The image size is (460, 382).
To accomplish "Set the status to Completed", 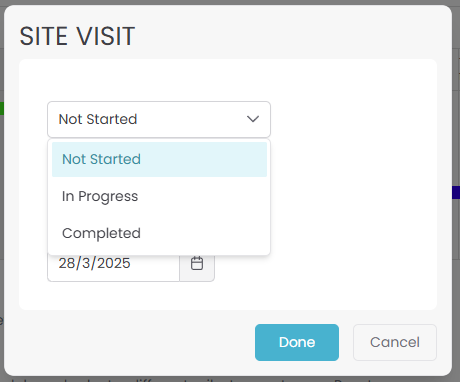I will (x=159, y=233).
